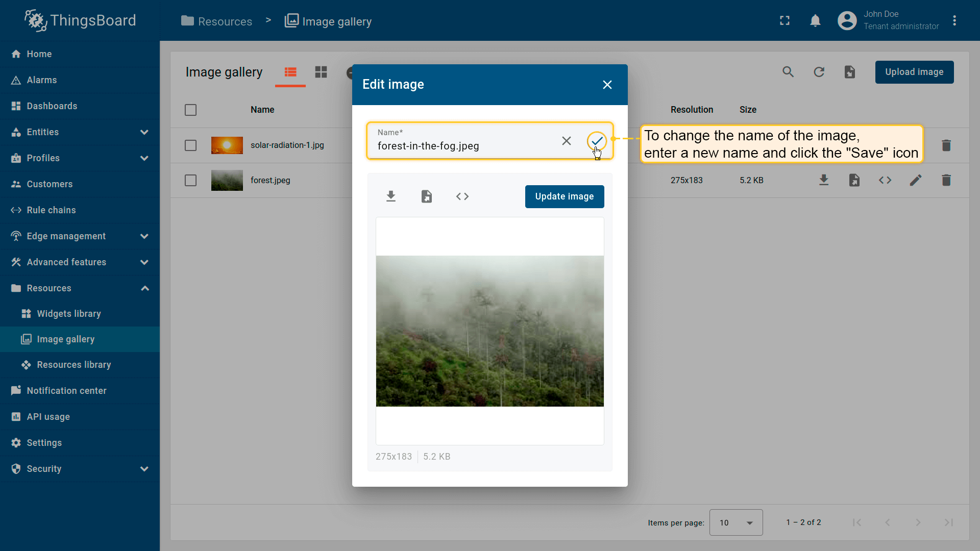The width and height of the screenshot is (980, 551).
Task: Export image to JSON in dialog
Action: coord(427,196)
